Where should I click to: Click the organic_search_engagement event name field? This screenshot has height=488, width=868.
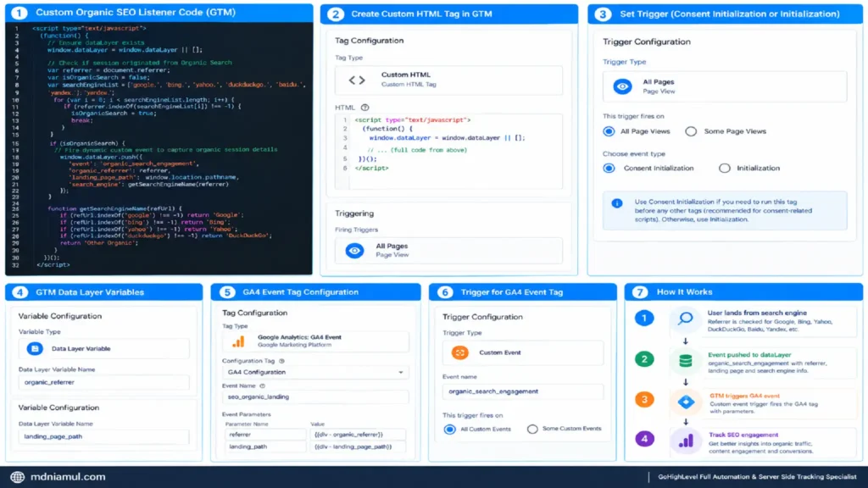pyautogui.click(x=522, y=391)
